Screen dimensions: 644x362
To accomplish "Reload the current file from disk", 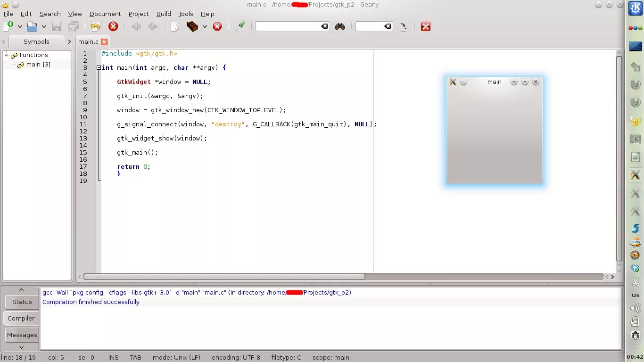I will [x=96, y=26].
